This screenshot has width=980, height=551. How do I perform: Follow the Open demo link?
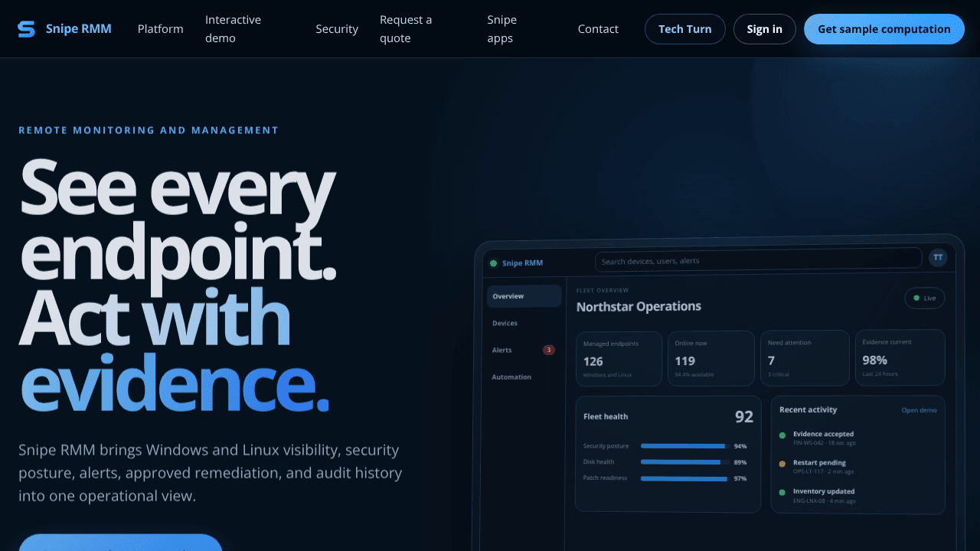pos(919,410)
